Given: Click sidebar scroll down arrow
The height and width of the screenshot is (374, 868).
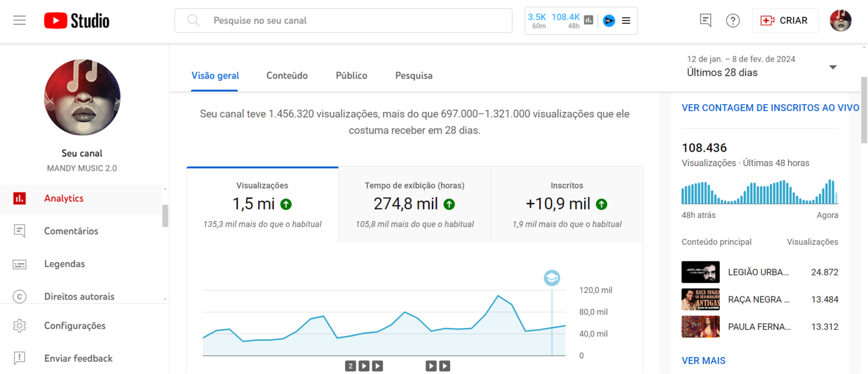Looking at the screenshot, I should [x=165, y=299].
